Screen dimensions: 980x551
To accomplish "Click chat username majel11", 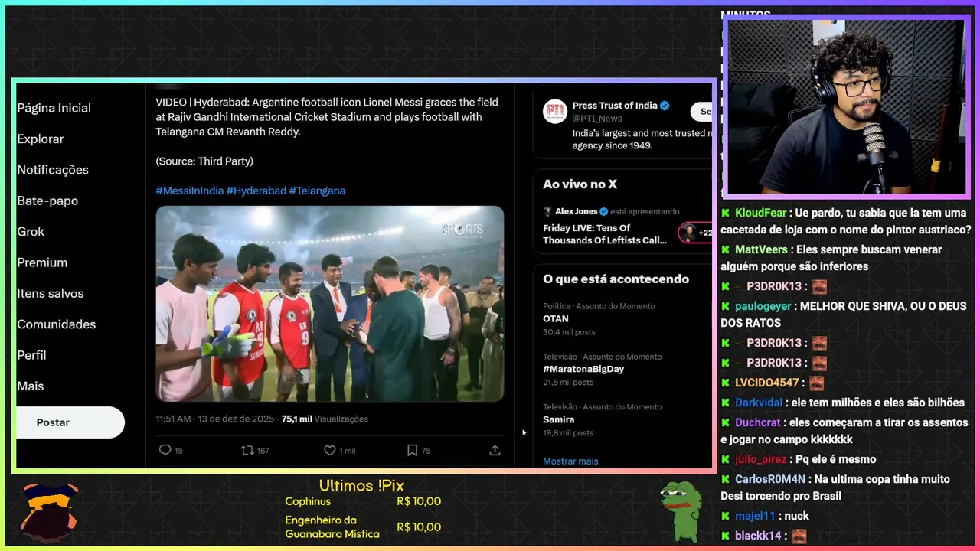I will pos(755,516).
